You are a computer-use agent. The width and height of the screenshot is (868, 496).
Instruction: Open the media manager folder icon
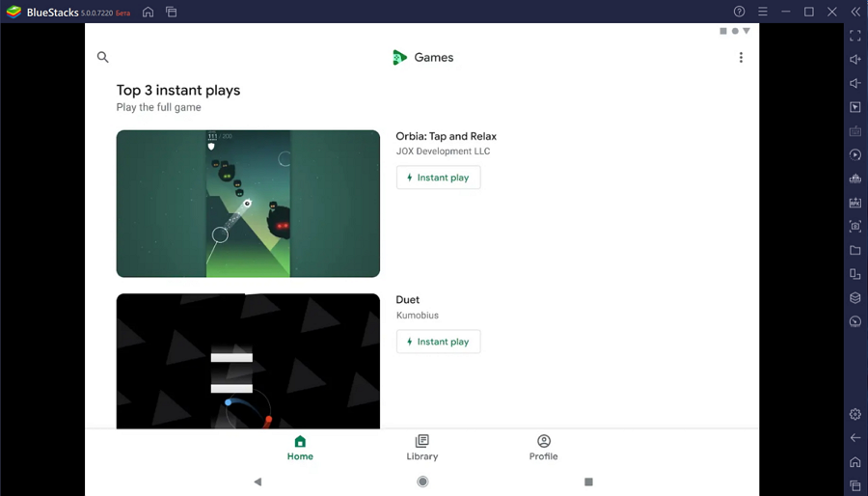point(855,250)
